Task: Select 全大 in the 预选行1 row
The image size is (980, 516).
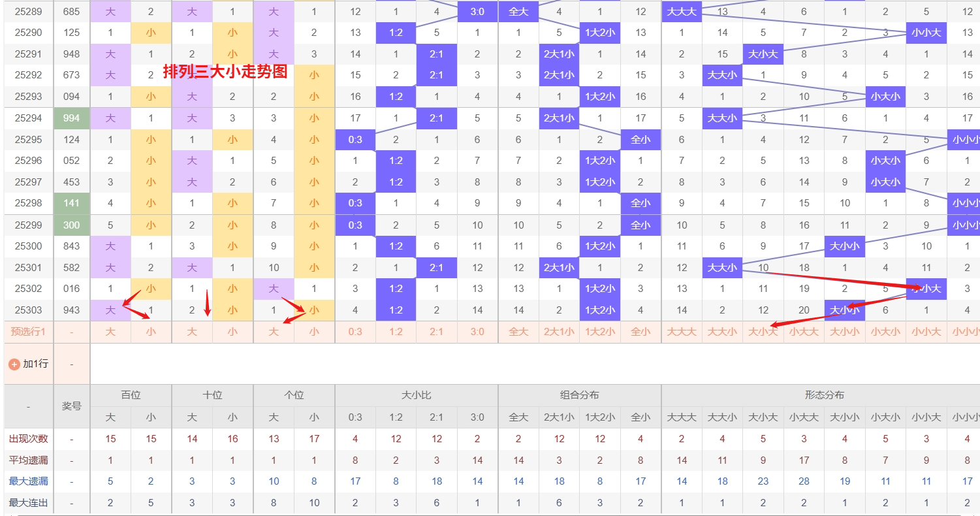Action: pos(518,332)
